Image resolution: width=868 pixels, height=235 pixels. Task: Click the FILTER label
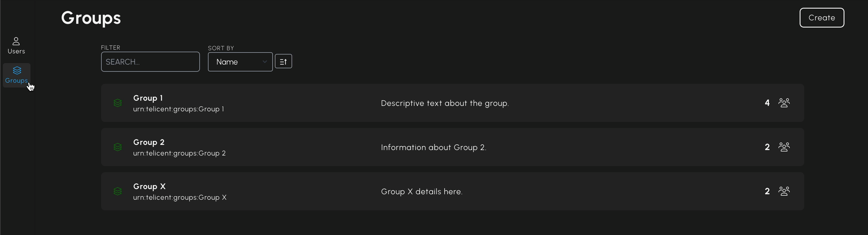click(x=111, y=47)
